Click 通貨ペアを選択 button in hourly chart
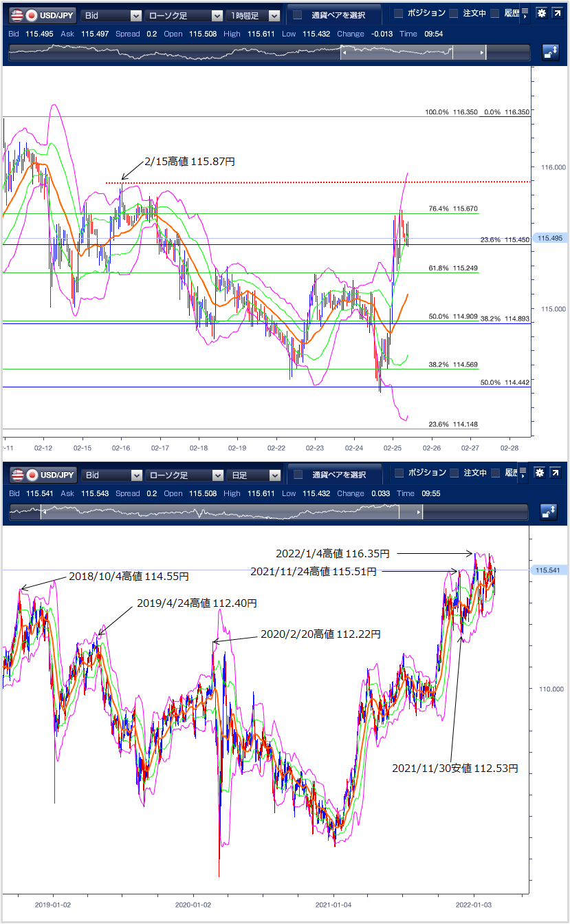The height and width of the screenshot is (924, 570). pos(334,15)
